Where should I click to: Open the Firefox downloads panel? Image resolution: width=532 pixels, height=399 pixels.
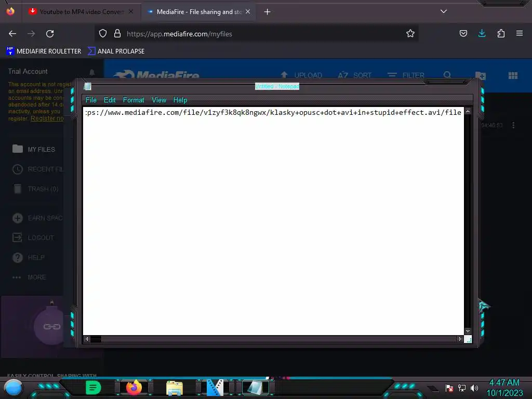click(482, 34)
